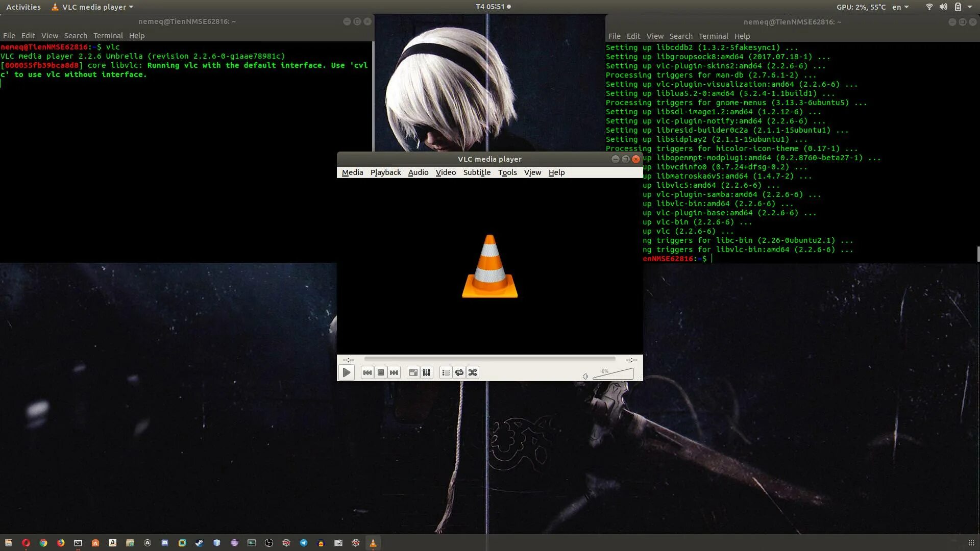Open the VLC Audio menu
The height and width of the screenshot is (551, 980).
418,172
